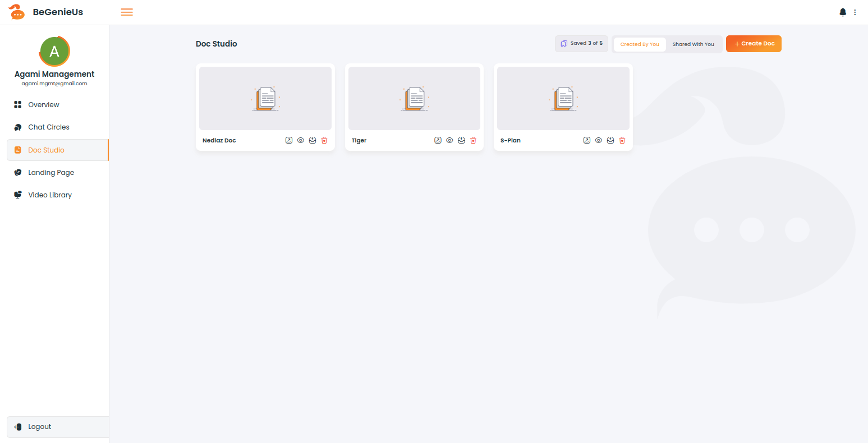Delete the Nediaz Doc document
Viewport: 868px width, 443px height.
[x=324, y=140]
